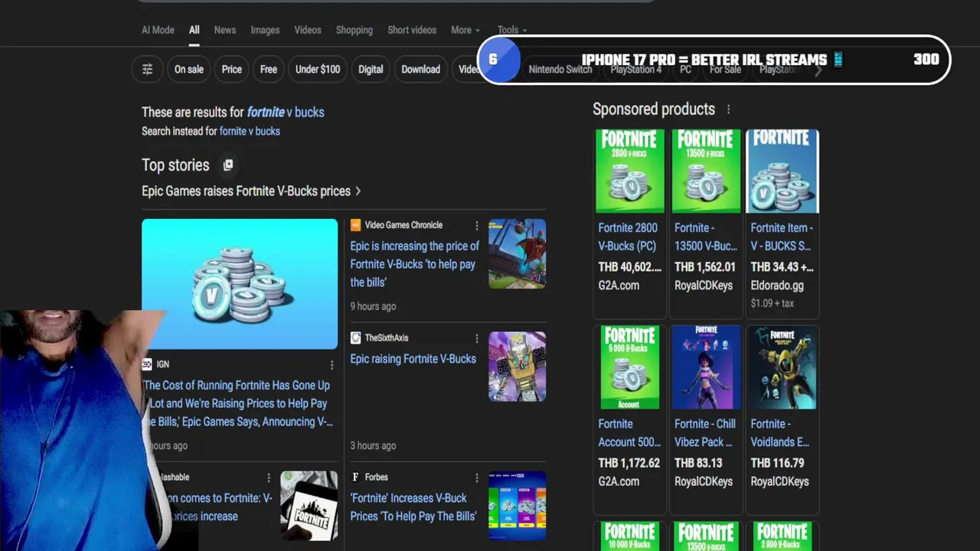The width and height of the screenshot is (980, 551).
Task: Open IGN Cost of Running Fortnite article
Action: point(237,403)
